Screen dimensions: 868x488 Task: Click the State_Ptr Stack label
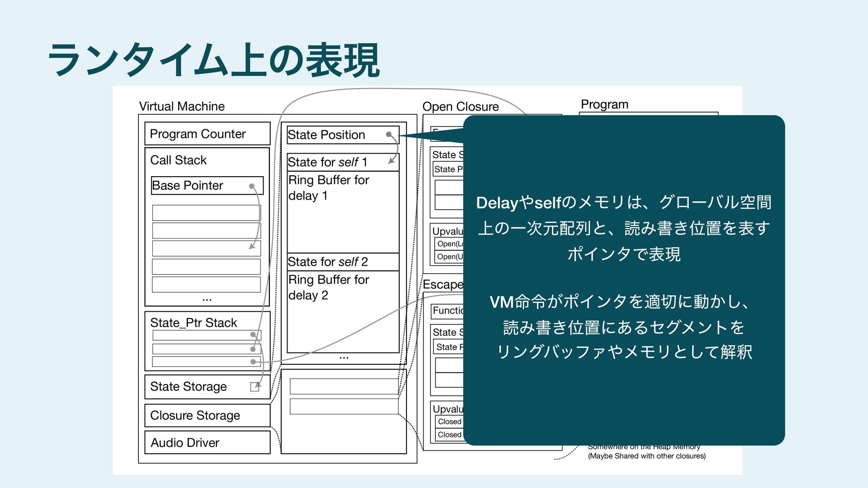(x=193, y=323)
